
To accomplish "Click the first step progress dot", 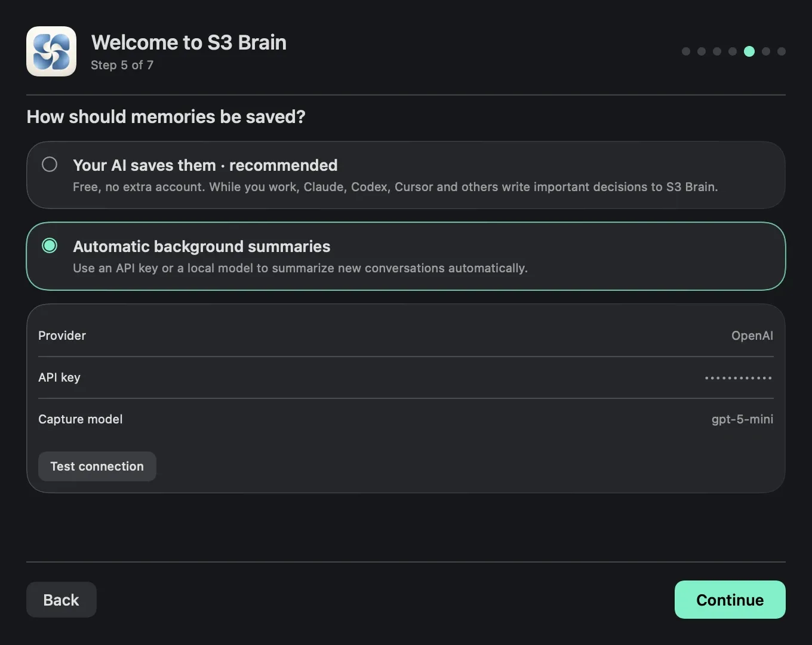I will (686, 51).
